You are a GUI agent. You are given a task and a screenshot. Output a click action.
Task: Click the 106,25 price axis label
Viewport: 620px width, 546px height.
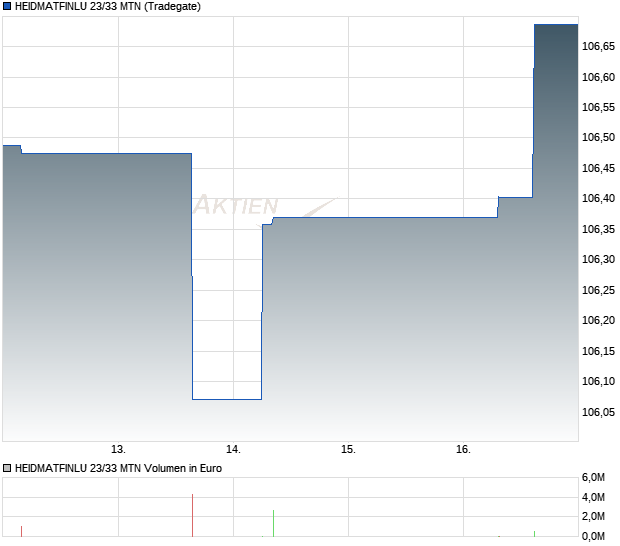tap(598, 290)
